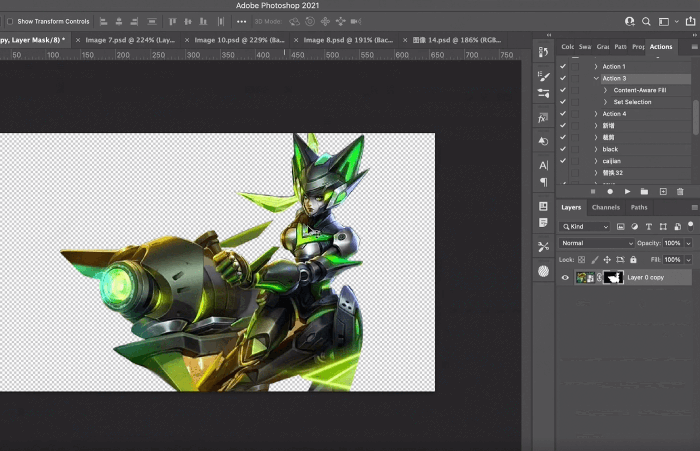Switch to the Properties panel tab

point(638,46)
